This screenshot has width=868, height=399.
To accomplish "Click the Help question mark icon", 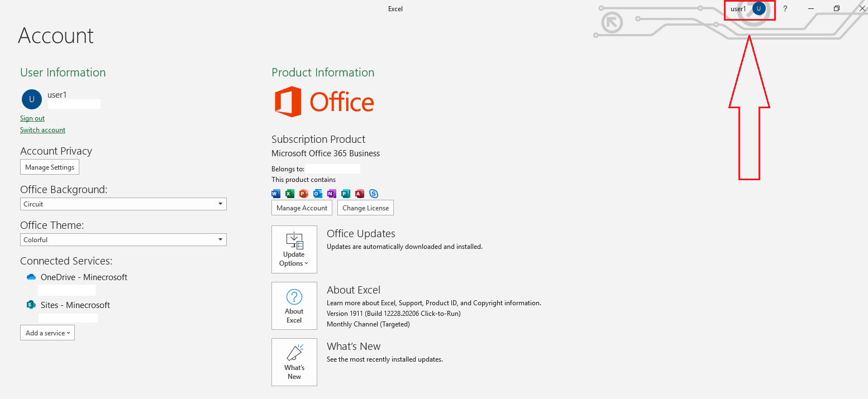I will (x=785, y=9).
